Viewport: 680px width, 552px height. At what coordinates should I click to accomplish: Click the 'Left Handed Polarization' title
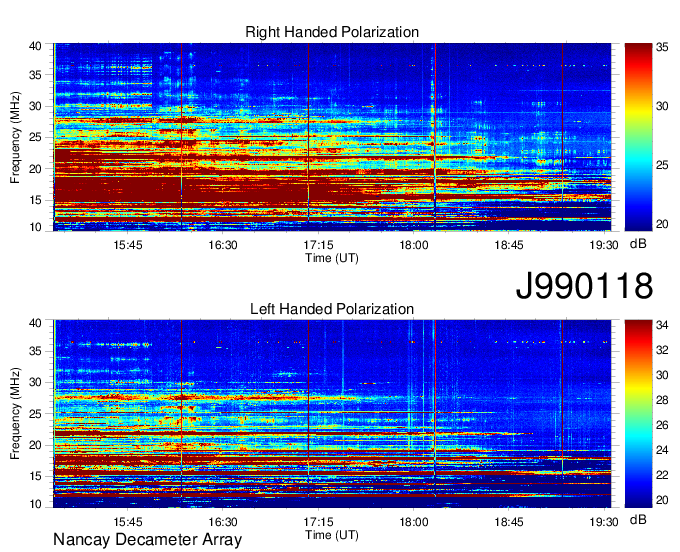332,309
